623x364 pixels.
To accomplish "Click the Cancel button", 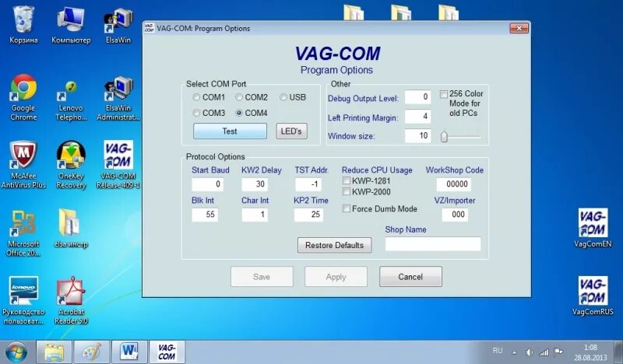I will (410, 277).
